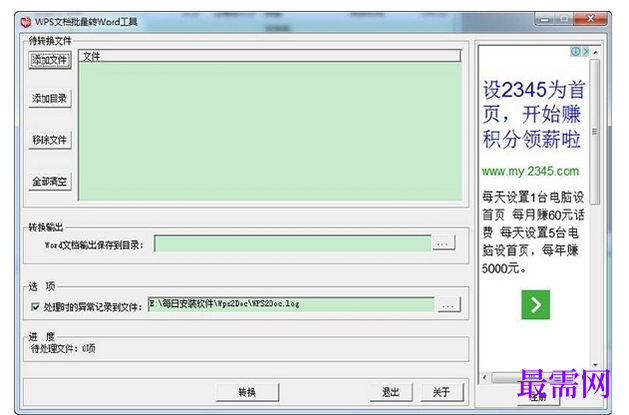Click the ad info icon

coord(575,51)
